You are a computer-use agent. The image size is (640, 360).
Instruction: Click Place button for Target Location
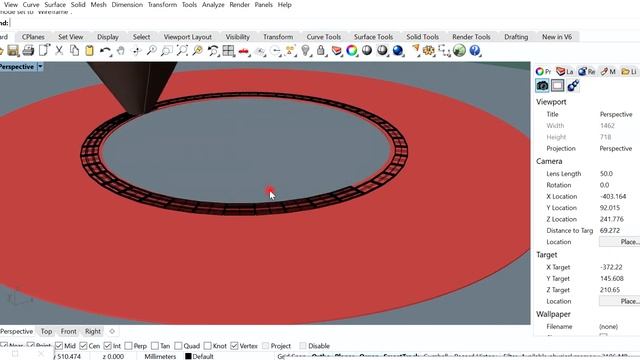pyautogui.click(x=620, y=301)
